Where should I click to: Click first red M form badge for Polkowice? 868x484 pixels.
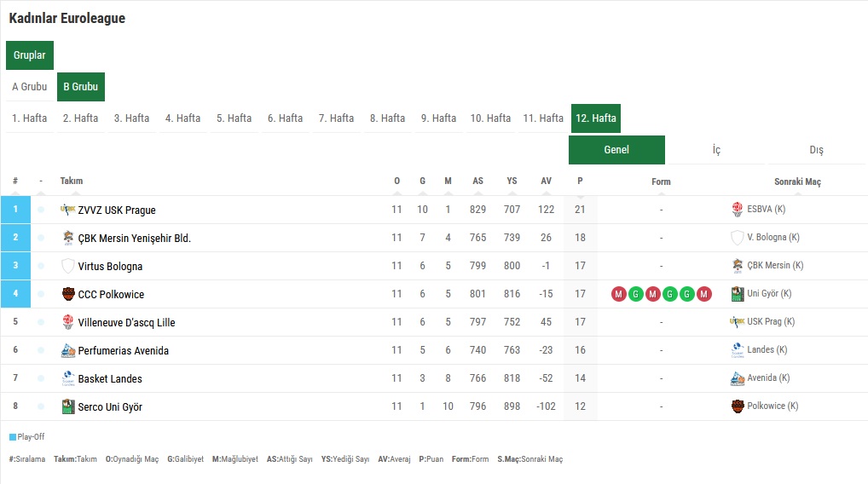click(619, 294)
